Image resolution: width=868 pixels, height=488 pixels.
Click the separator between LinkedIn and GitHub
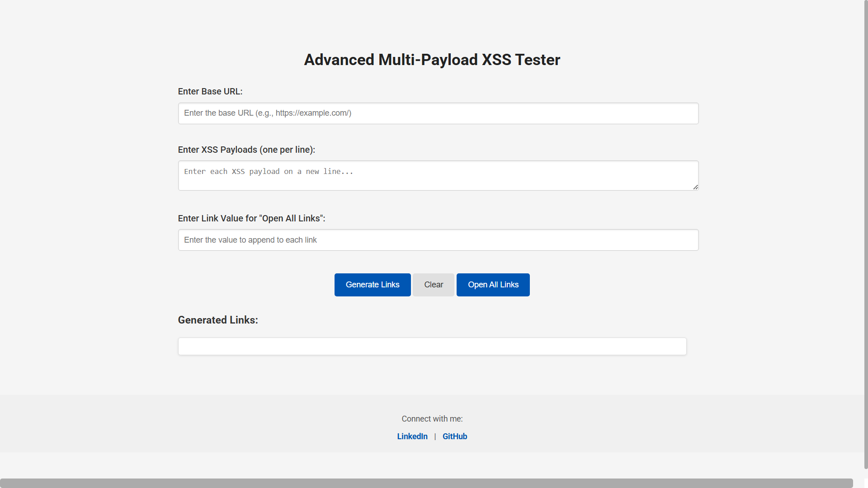point(435,436)
